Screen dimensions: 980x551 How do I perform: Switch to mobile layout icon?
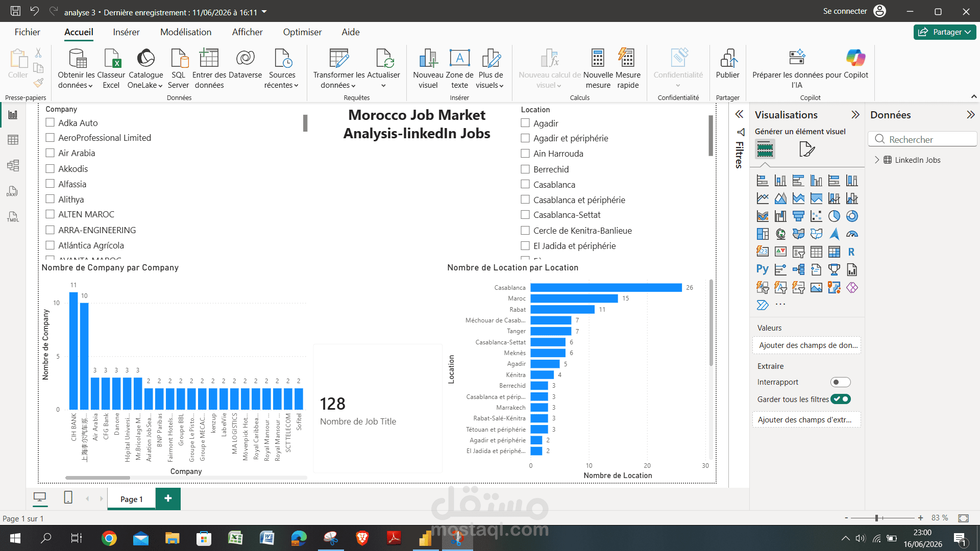tap(68, 497)
